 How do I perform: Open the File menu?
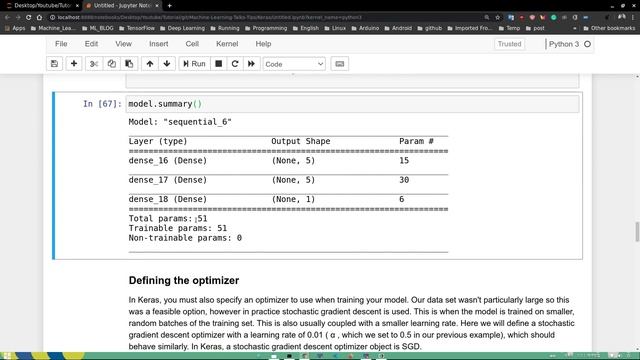[x=61, y=44]
